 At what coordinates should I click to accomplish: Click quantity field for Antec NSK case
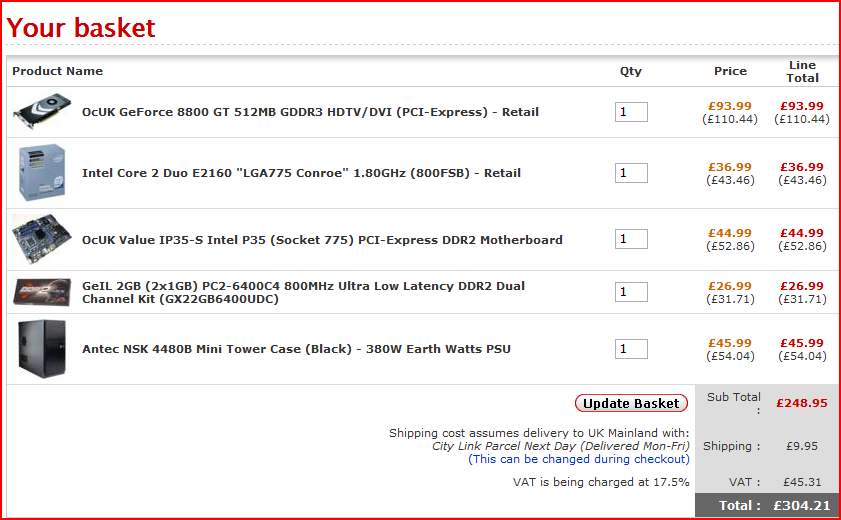click(x=631, y=349)
